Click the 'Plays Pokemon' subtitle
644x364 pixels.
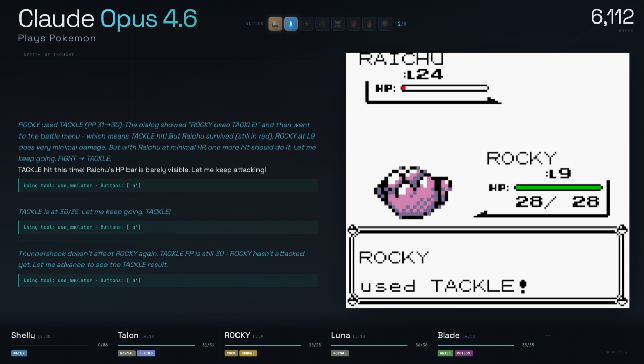57,38
